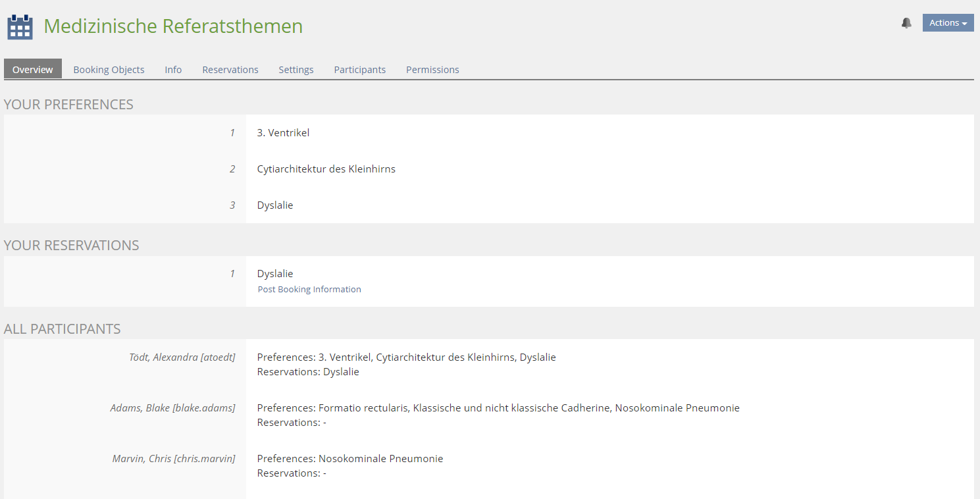Open the Booking Objects tab
Screen dimensions: 980x499
(x=109, y=69)
